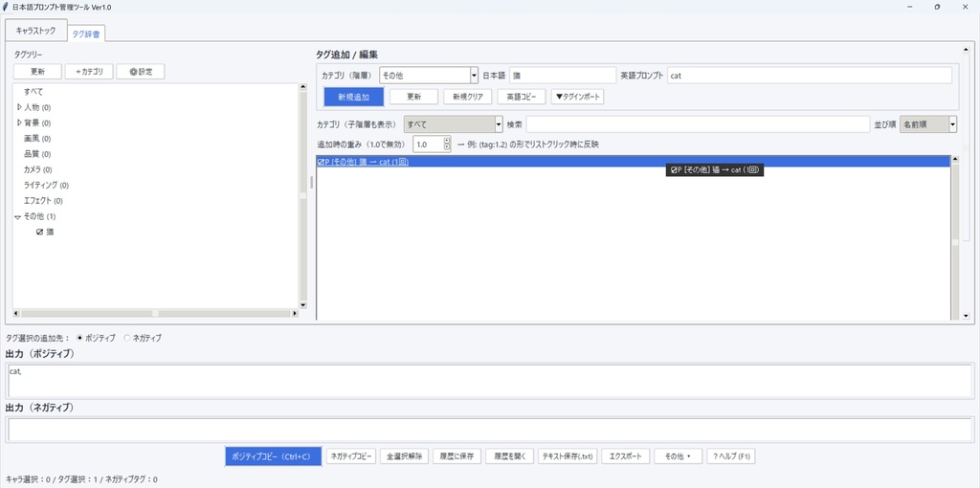
Task: Select エフェクト (0) category
Action: tap(43, 201)
